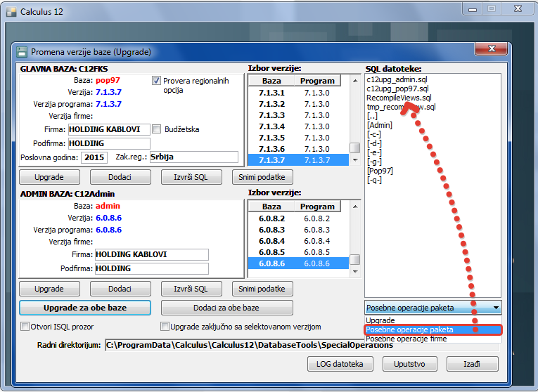Select version 6.0.8.4 in admin list
538x392 pixels.
pos(274,241)
